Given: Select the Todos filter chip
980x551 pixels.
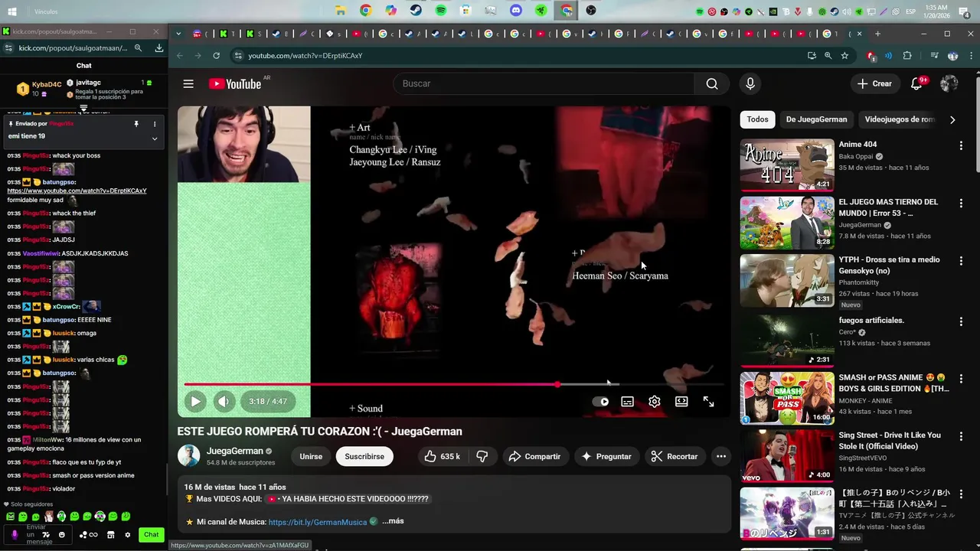Looking at the screenshot, I should pos(757,119).
